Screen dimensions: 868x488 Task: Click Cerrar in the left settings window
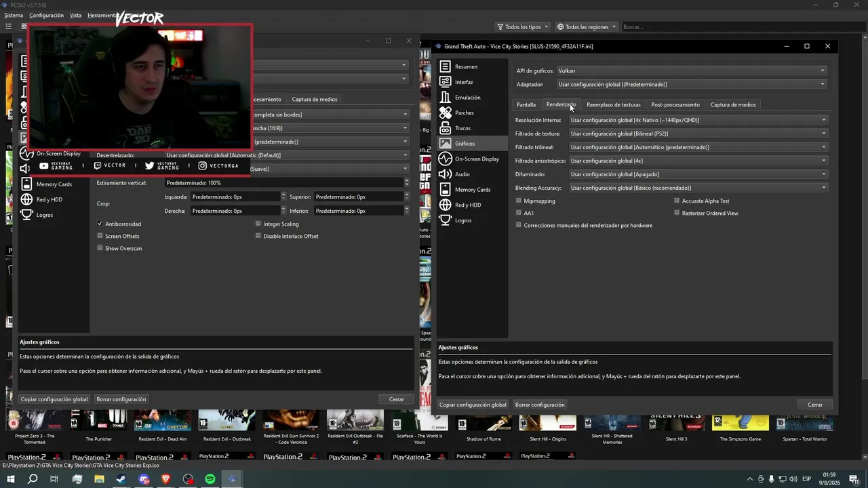coord(397,399)
